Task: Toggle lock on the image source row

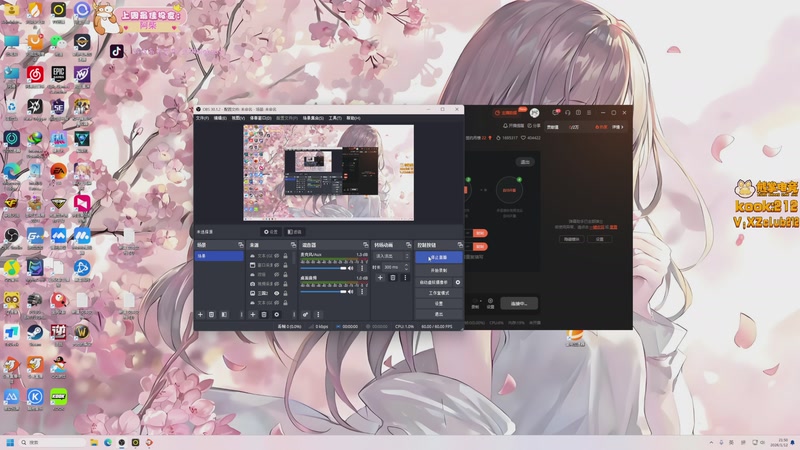Action: 285,293
